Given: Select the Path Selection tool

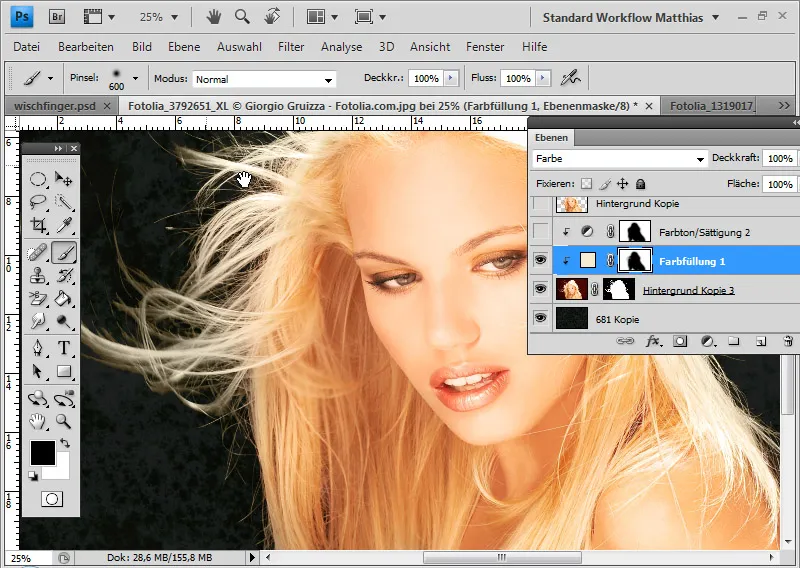Looking at the screenshot, I should 38,371.
